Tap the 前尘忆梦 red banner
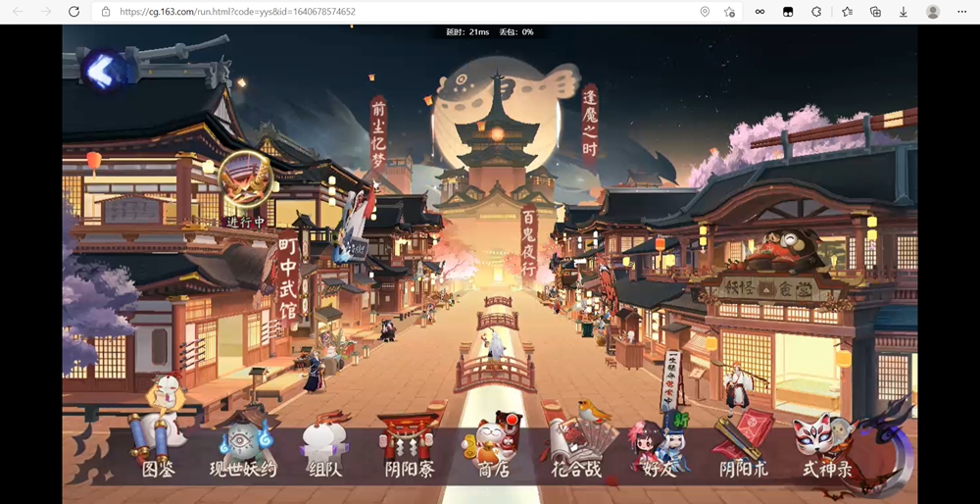The image size is (980, 504). [378, 133]
